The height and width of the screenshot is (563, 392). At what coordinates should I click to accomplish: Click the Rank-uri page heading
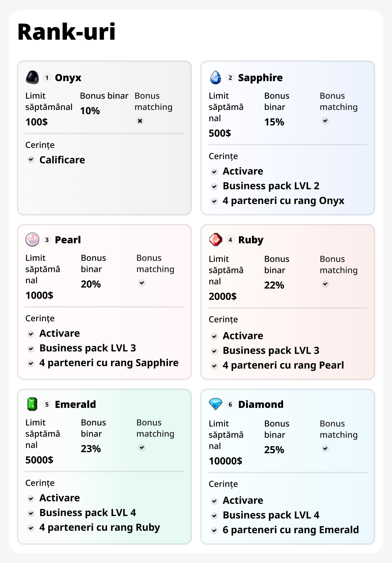[67, 32]
